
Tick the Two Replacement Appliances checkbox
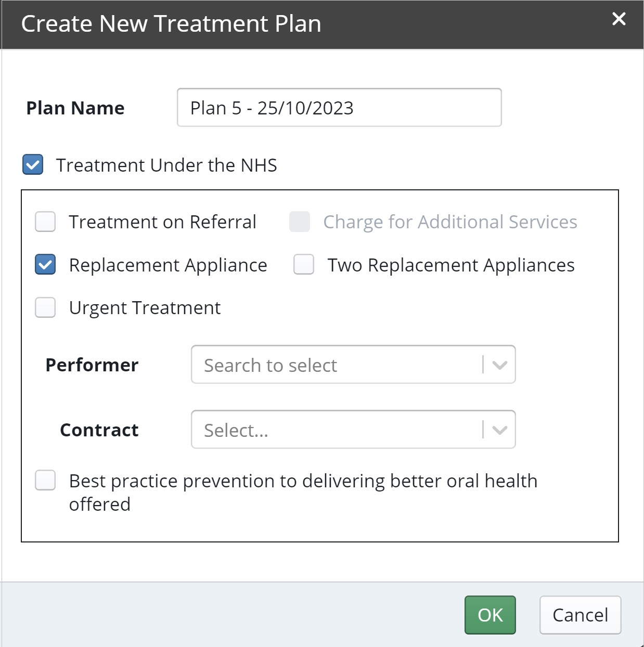(304, 264)
